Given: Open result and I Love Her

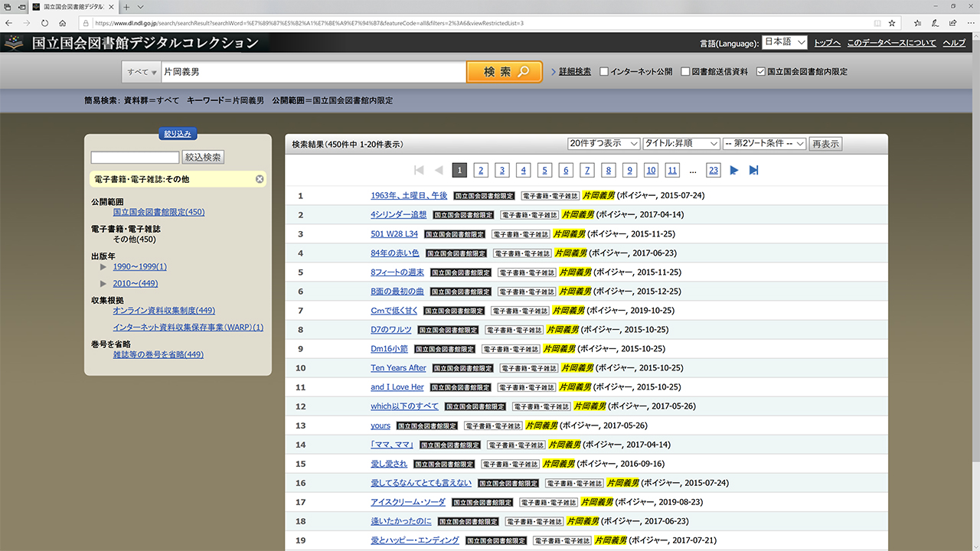Looking at the screenshot, I should [x=397, y=387].
